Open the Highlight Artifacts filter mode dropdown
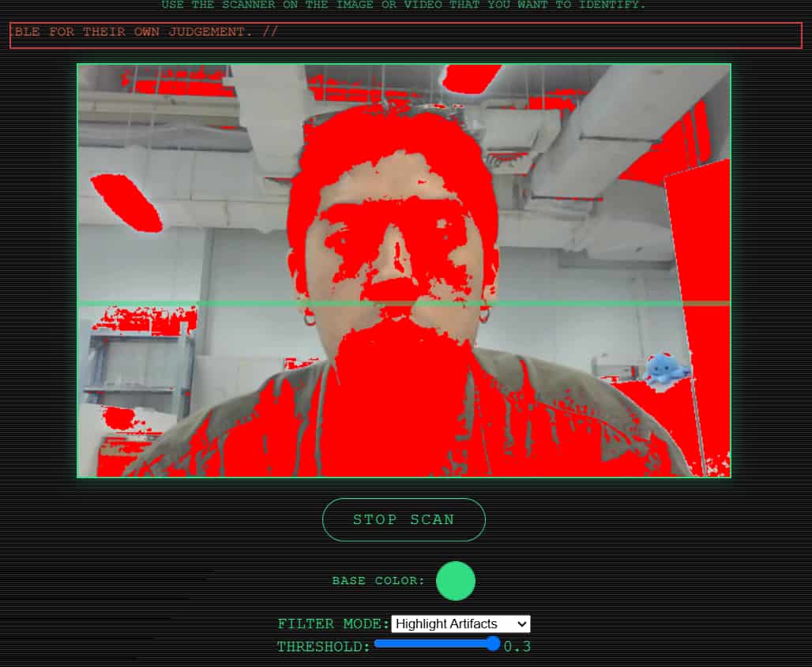This screenshot has width=812, height=667. point(460,624)
